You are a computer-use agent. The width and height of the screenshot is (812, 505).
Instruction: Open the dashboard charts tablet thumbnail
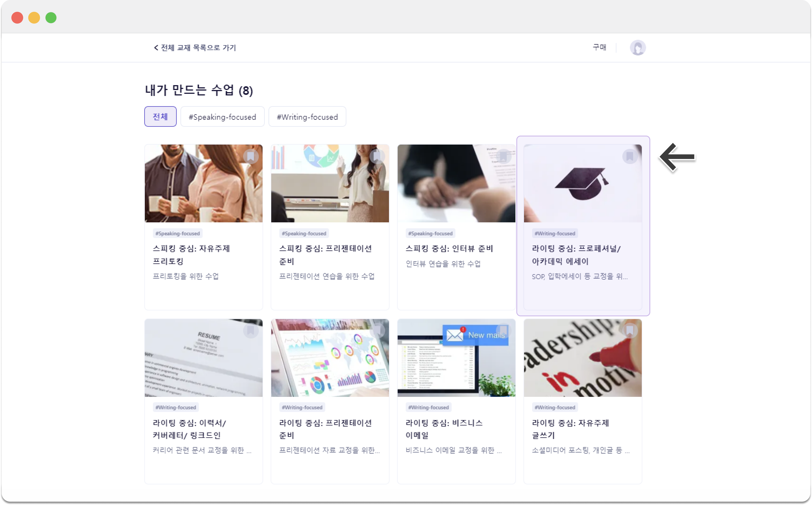pos(330,358)
